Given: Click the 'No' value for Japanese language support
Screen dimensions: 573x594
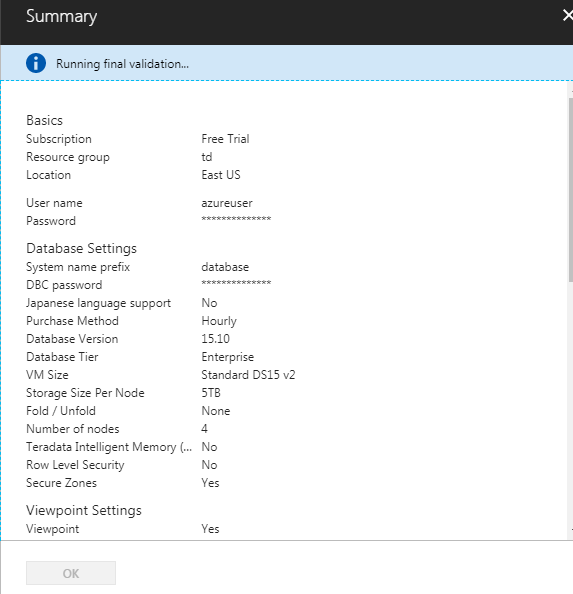Looking at the screenshot, I should tap(209, 303).
